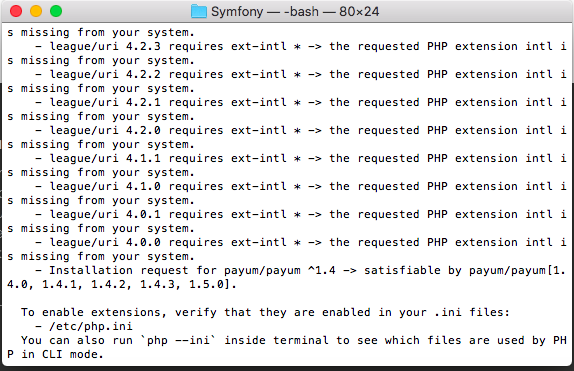Screen dimensions: 574x371
Task: Click the Symfony folder proxy icon in title bar
Action: point(199,11)
